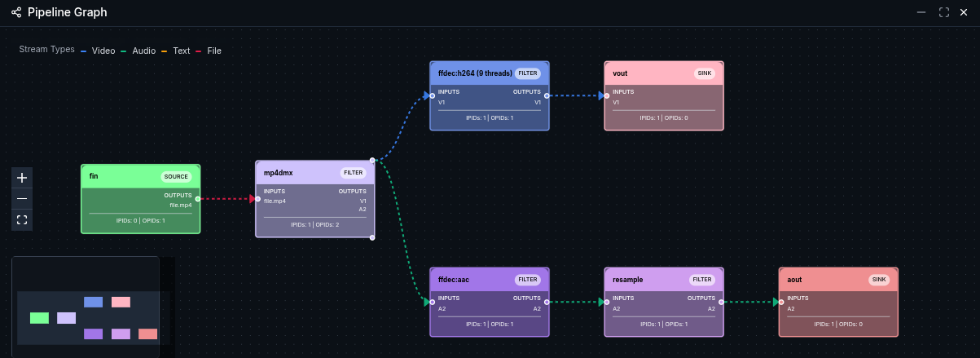The height and width of the screenshot is (358, 980).
Task: Click the input handle of vout node
Action: coord(606,95)
